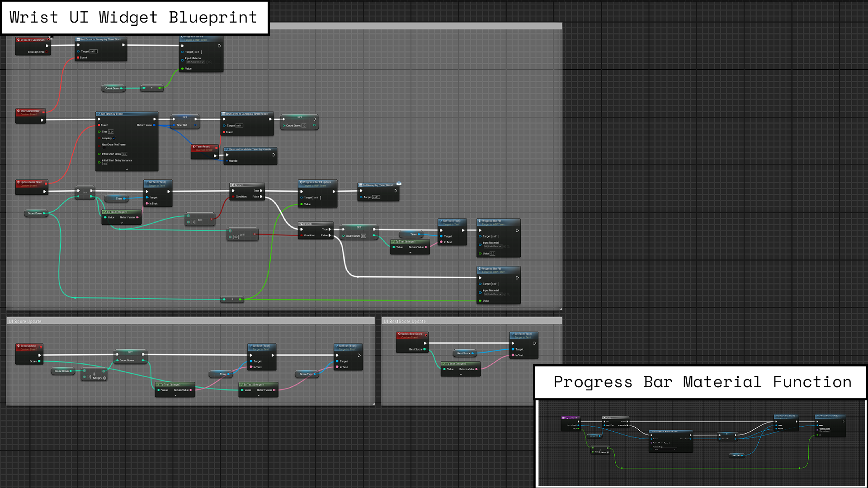Click the Time input field on Set Timer
The width and height of the screenshot is (868, 488).
(111, 131)
